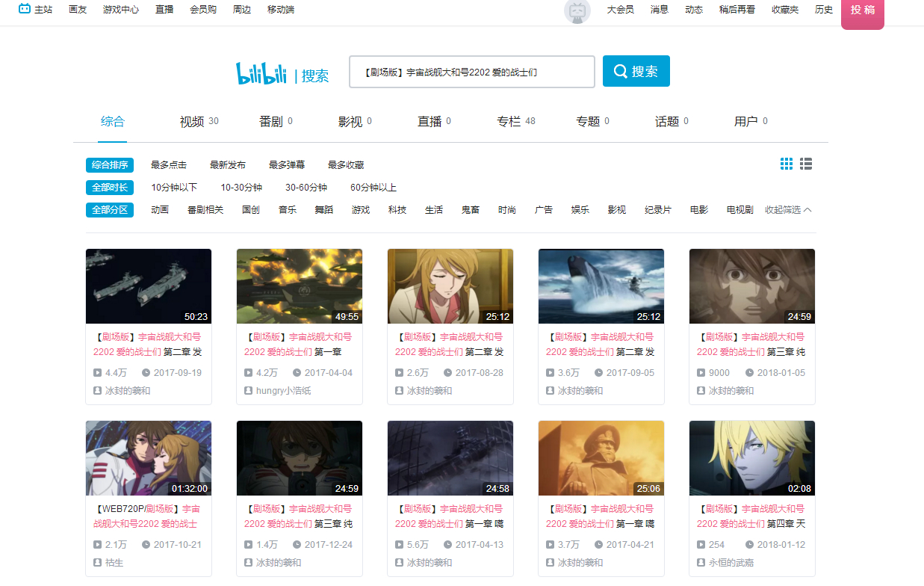924x586 pixels.
Task: Click the uploader icon beside hungry小浩纸
Action: (x=248, y=390)
